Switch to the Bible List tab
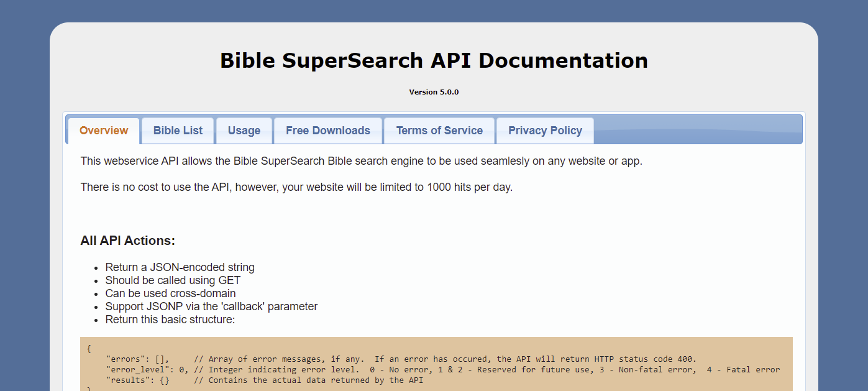868x391 pixels. tap(178, 131)
